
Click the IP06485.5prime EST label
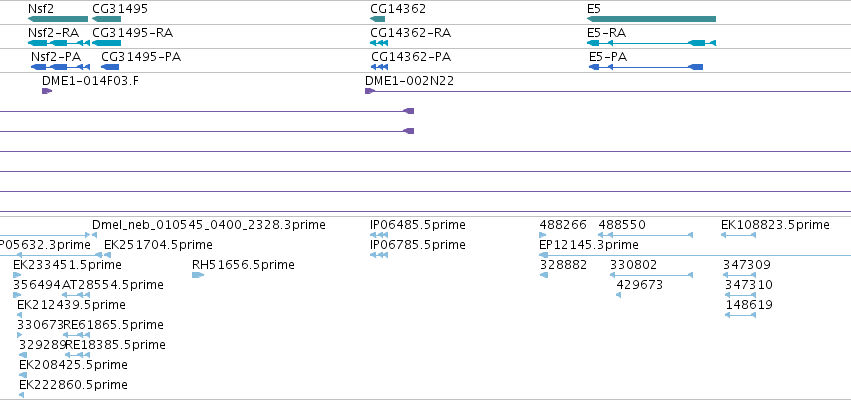[418, 225]
